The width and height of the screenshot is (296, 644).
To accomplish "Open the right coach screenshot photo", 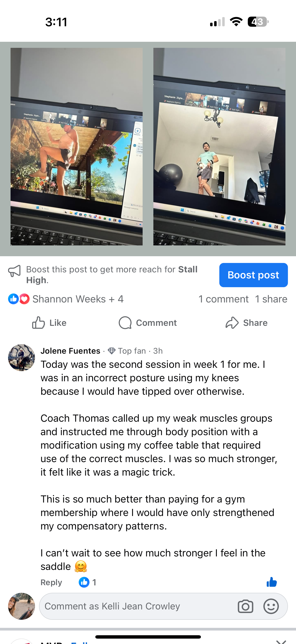I will click(219, 146).
